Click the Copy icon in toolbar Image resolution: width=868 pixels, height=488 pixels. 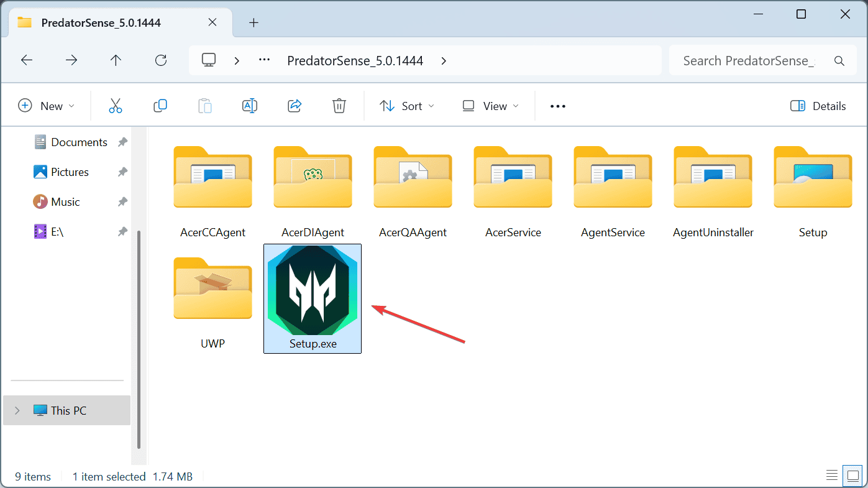tap(160, 106)
